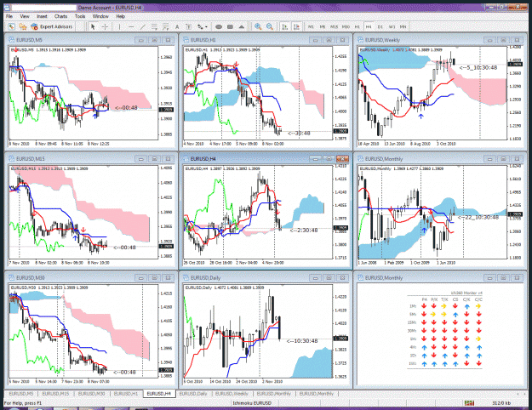The image size is (532, 410).
Task: Select the Fibonacci Retracement tool
Action: click(x=165, y=26)
